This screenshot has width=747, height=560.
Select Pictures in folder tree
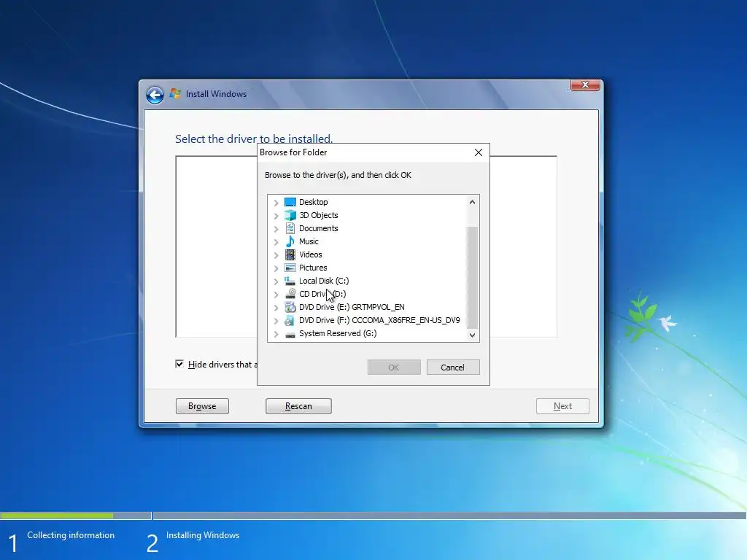[x=313, y=268]
